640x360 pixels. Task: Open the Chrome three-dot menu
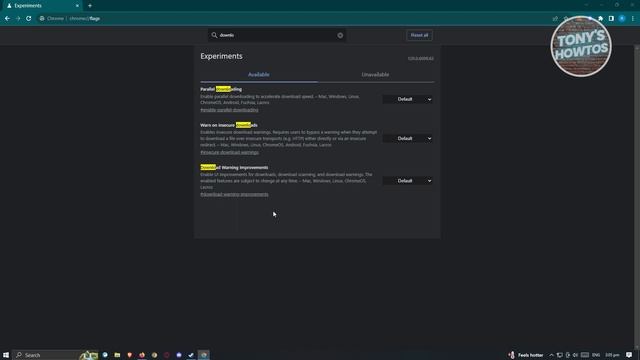(633, 18)
